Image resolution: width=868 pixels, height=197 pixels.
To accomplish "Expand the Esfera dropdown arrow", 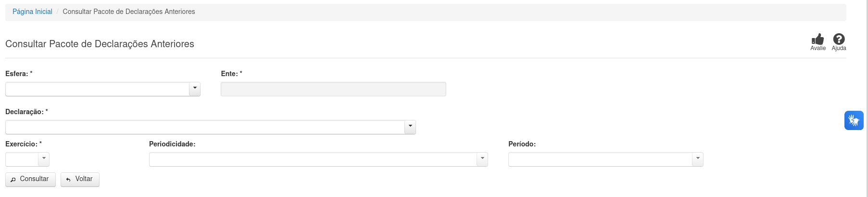I will pyautogui.click(x=195, y=89).
